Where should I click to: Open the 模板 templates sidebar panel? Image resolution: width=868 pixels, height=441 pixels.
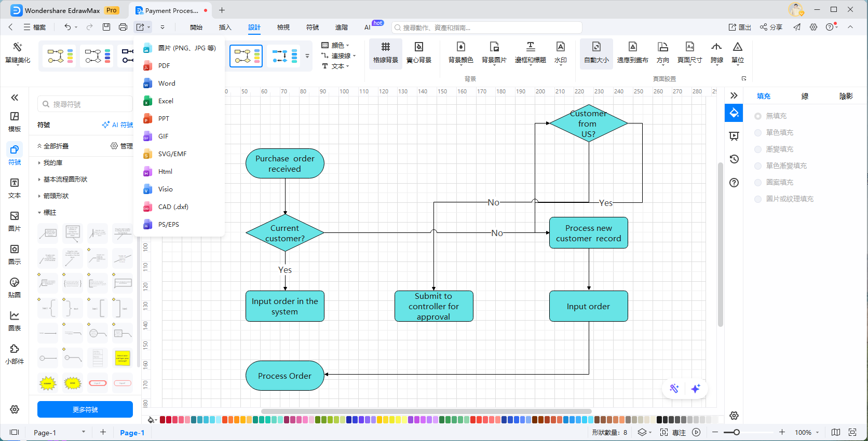pyautogui.click(x=15, y=122)
